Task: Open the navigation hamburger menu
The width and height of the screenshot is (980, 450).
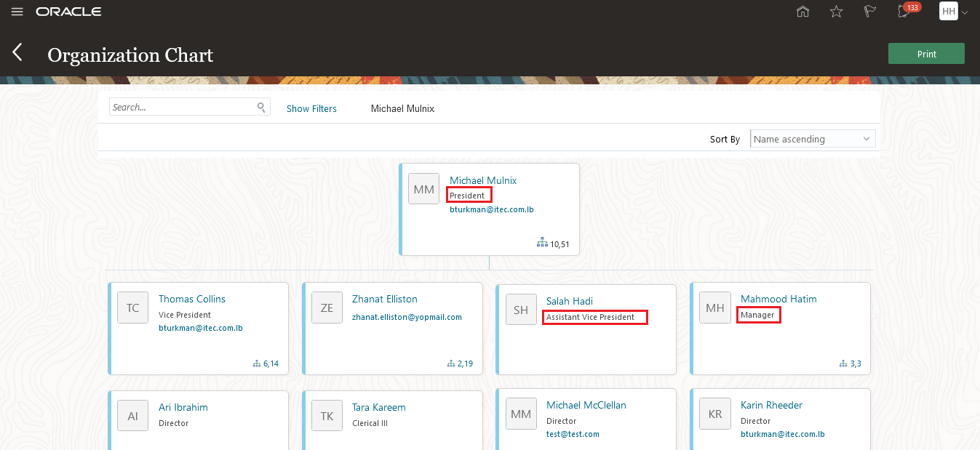Action: click(17, 11)
